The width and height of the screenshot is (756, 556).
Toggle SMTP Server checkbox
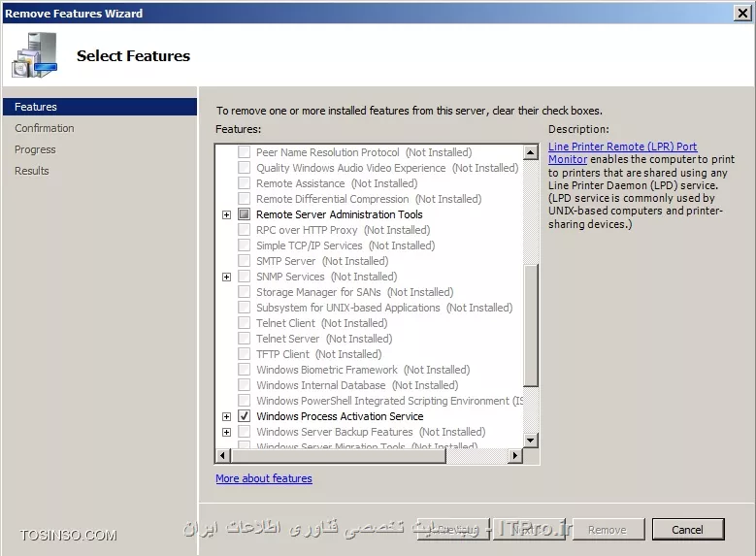(244, 261)
